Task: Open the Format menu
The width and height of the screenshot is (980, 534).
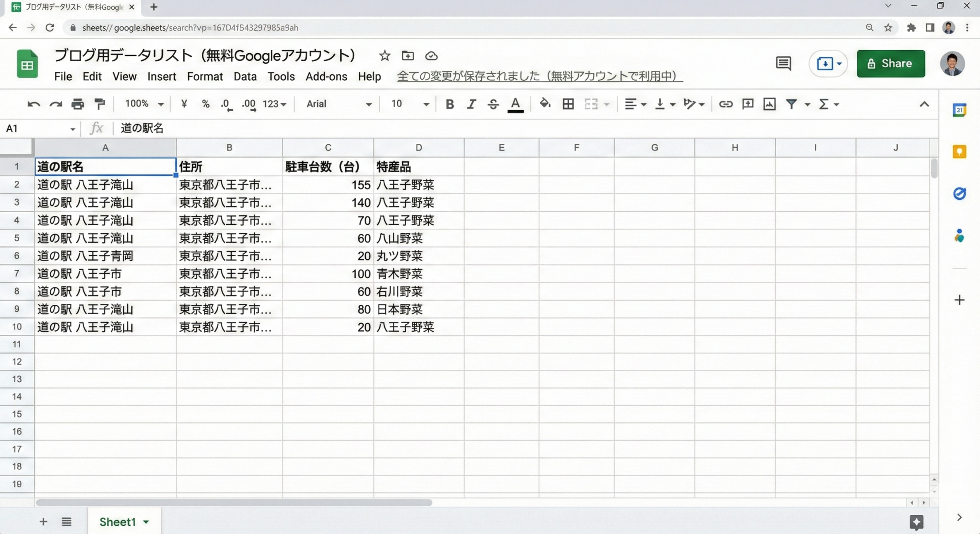Action: click(x=204, y=77)
